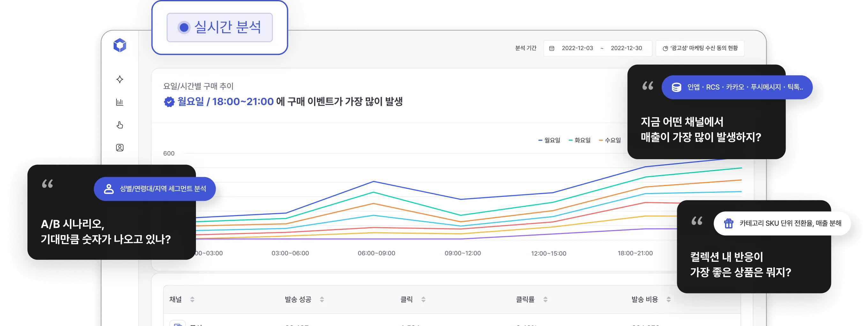Click the 12:00~15:00 axis label
The height and width of the screenshot is (326, 868).
(549, 253)
